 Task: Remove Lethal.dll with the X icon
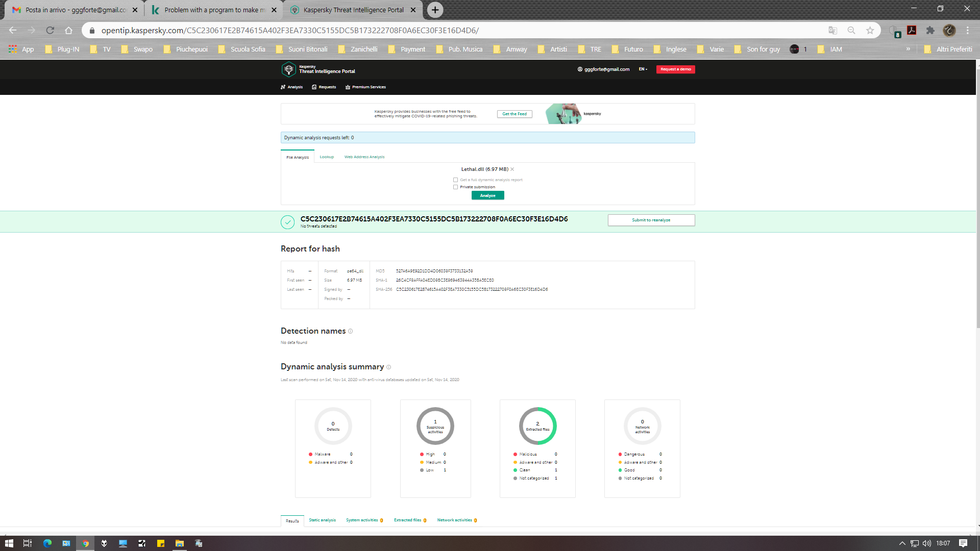[x=512, y=169]
